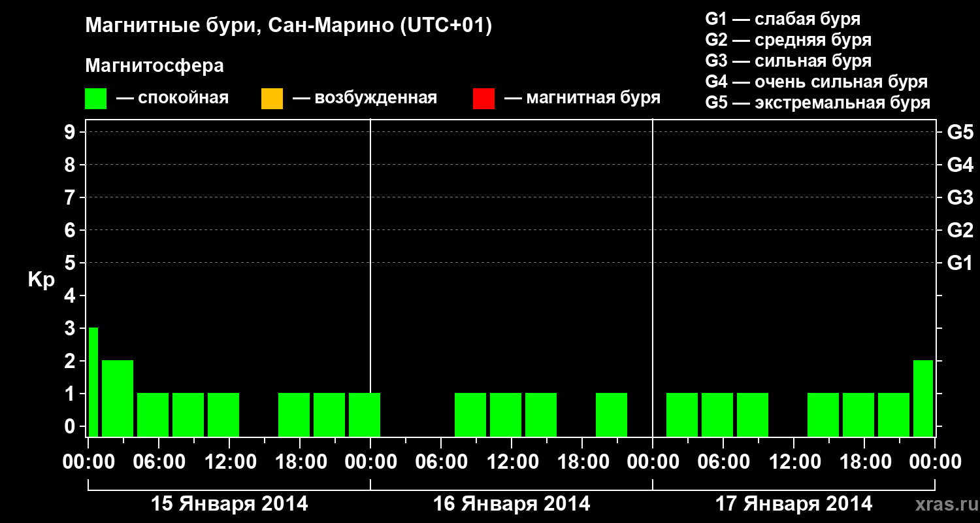The height and width of the screenshot is (523, 980).
Task: Click the 'G1' label on the right axis
Action: tap(960, 263)
